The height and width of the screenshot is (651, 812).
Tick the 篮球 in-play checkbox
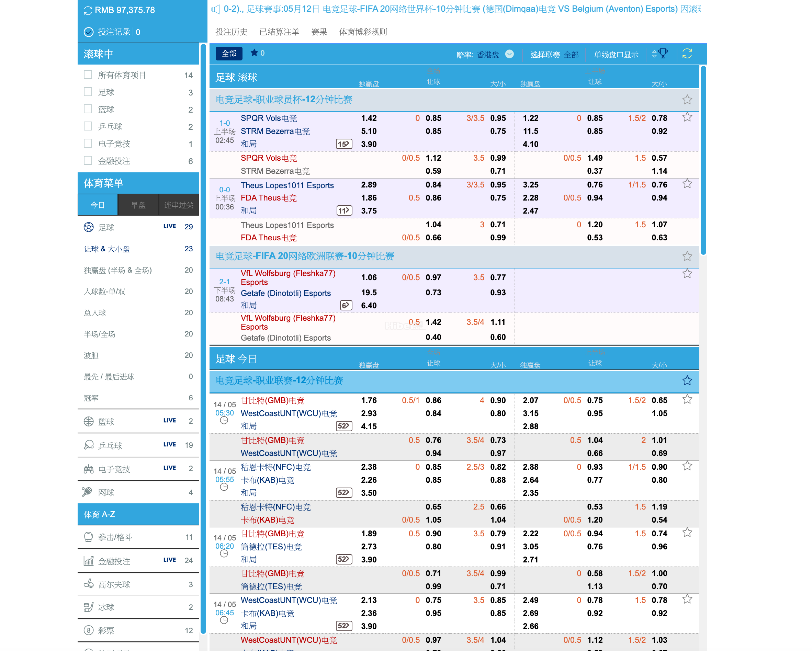tap(88, 109)
